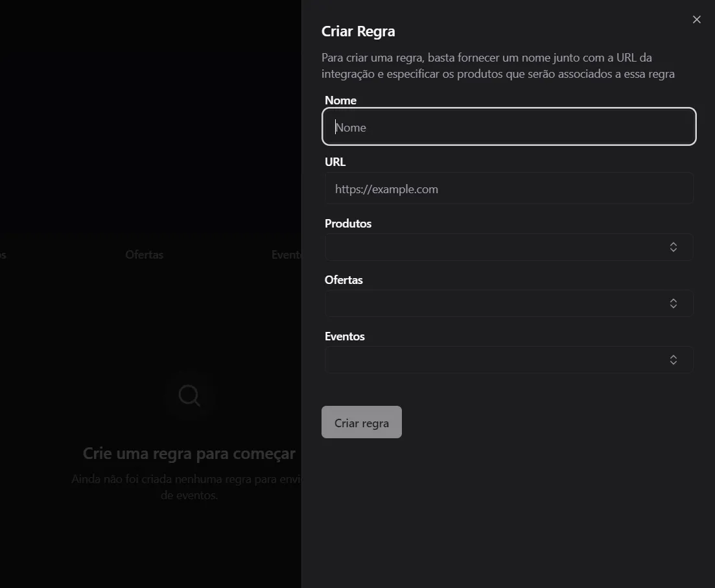This screenshot has width=715, height=588.
Task: Click the Ofertas chevron up-down icon
Action: pos(673,303)
